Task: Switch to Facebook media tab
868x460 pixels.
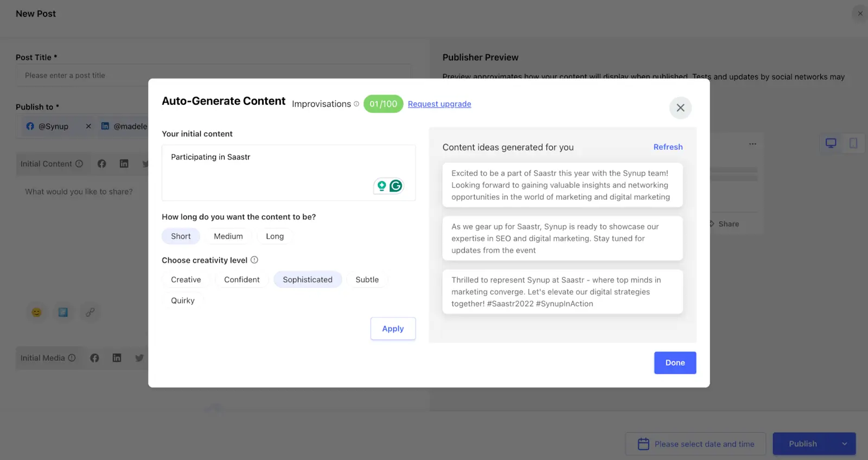Action: [x=95, y=358]
